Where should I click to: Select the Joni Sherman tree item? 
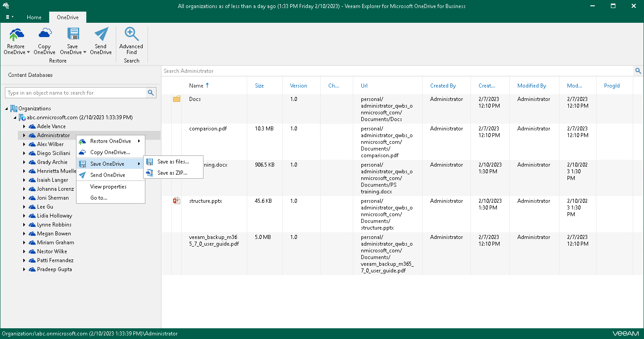click(53, 198)
